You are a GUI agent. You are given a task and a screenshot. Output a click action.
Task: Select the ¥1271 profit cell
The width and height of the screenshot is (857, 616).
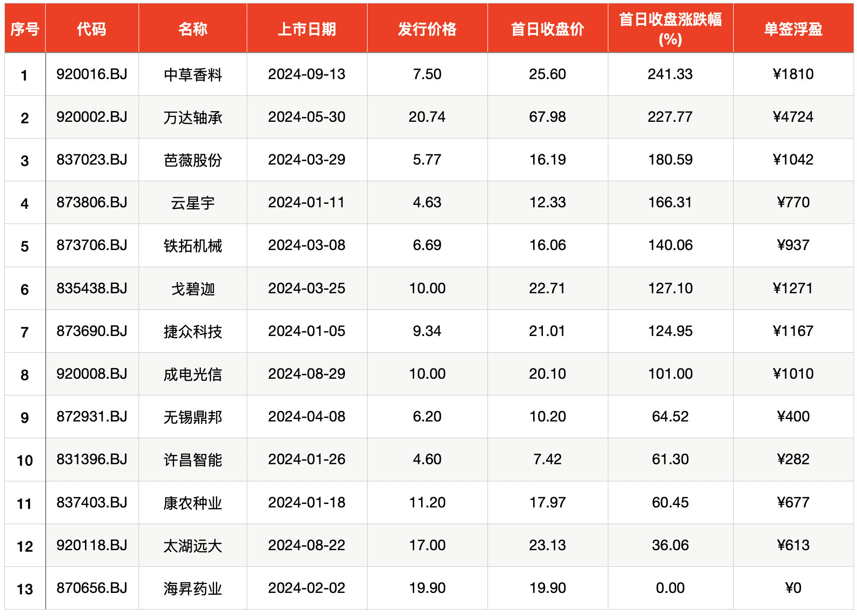click(793, 288)
